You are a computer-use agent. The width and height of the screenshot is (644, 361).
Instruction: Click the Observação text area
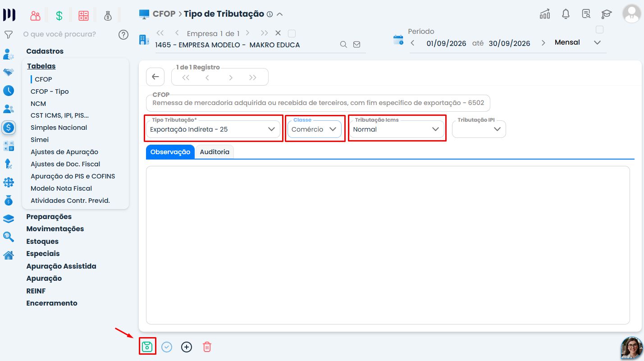coord(388,245)
